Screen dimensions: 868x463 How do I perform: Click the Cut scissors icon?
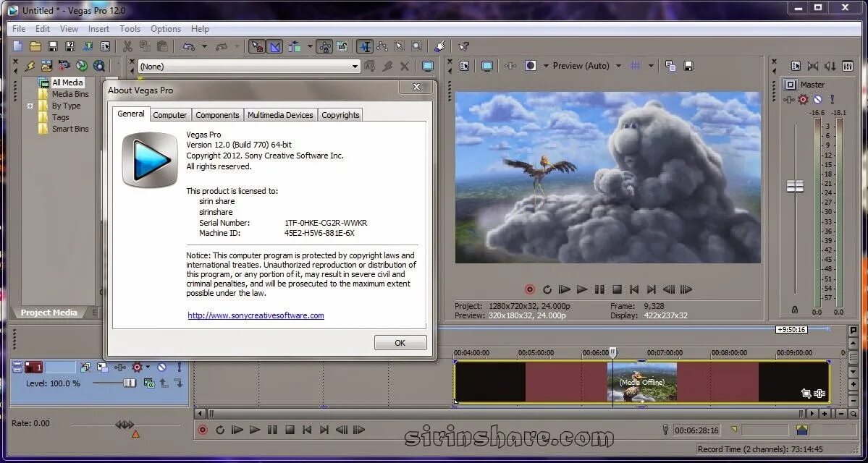(127, 46)
